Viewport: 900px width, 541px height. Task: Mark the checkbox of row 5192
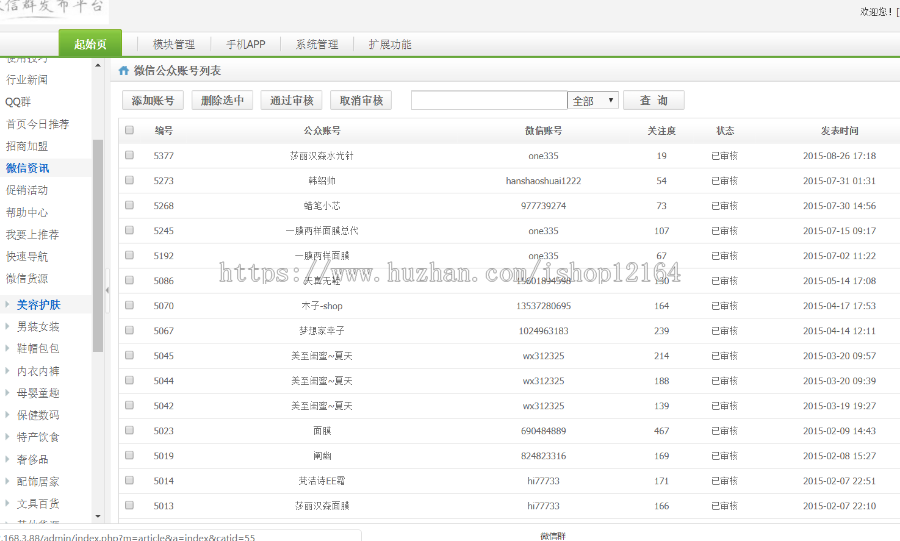point(130,255)
